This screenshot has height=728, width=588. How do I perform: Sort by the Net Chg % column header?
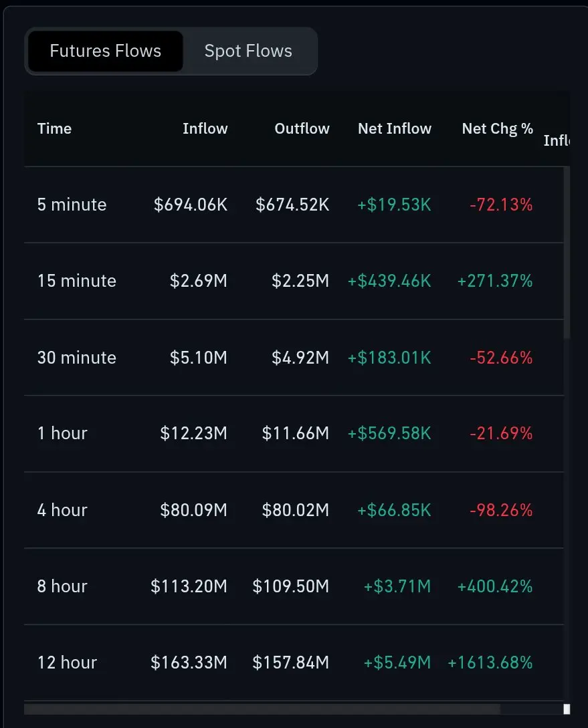(497, 128)
